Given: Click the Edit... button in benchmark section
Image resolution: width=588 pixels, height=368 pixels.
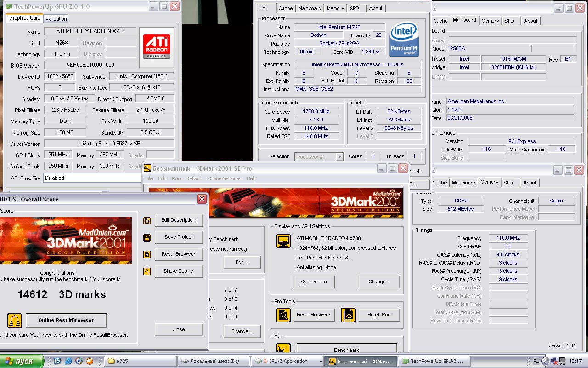Looking at the screenshot, I should point(242,263).
